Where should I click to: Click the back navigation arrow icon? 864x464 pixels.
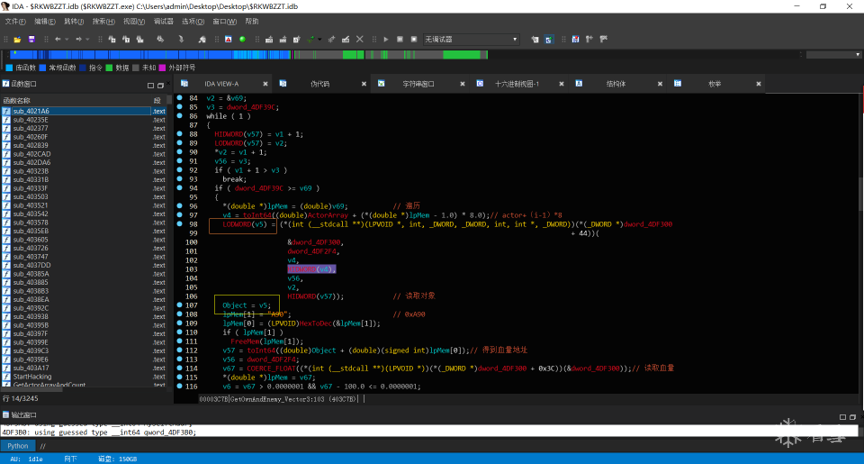click(x=57, y=40)
